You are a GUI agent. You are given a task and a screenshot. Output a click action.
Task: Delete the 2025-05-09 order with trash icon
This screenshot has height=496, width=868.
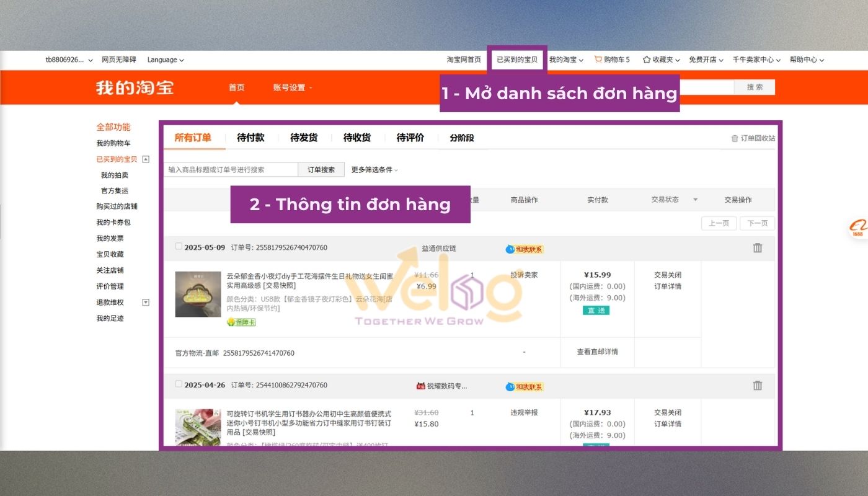[758, 248]
